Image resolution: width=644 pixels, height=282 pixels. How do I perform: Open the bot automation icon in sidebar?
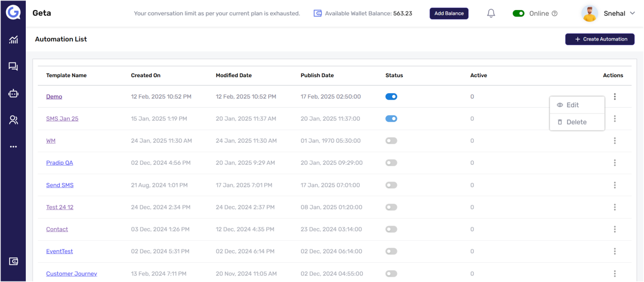coord(13,94)
